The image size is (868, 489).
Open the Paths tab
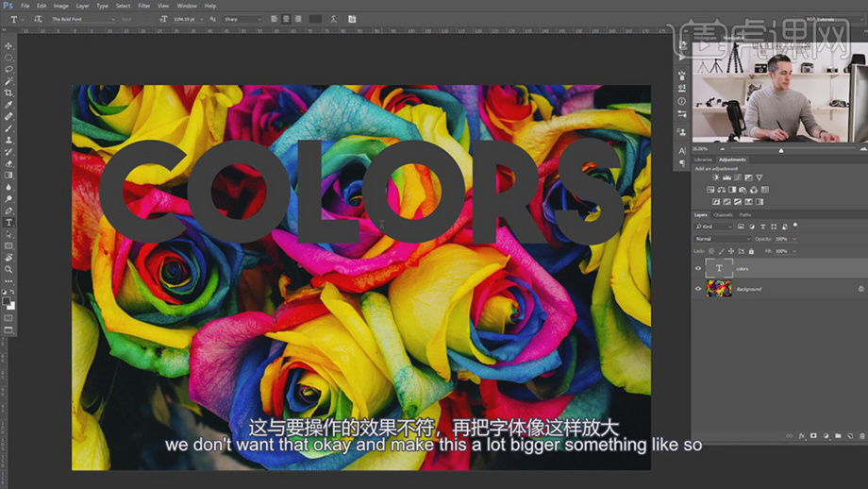click(x=745, y=215)
